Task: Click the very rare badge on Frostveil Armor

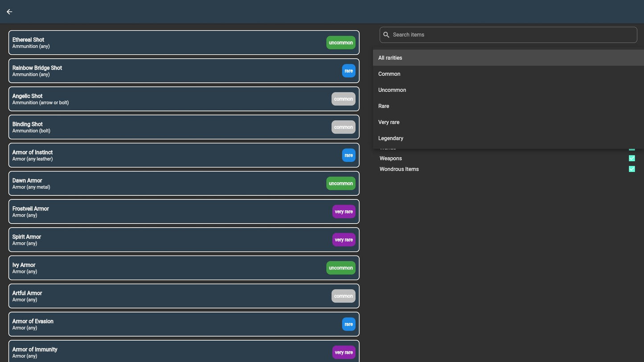Action: click(344, 212)
